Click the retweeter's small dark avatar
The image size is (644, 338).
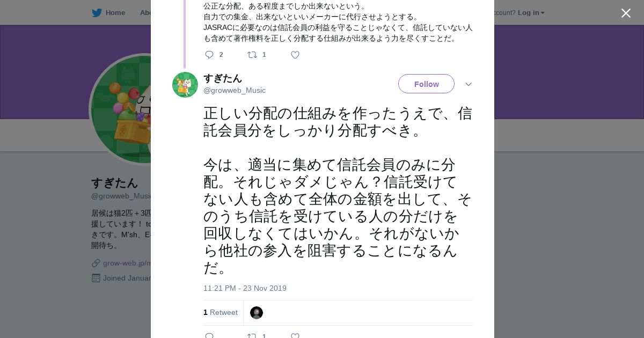point(257,313)
